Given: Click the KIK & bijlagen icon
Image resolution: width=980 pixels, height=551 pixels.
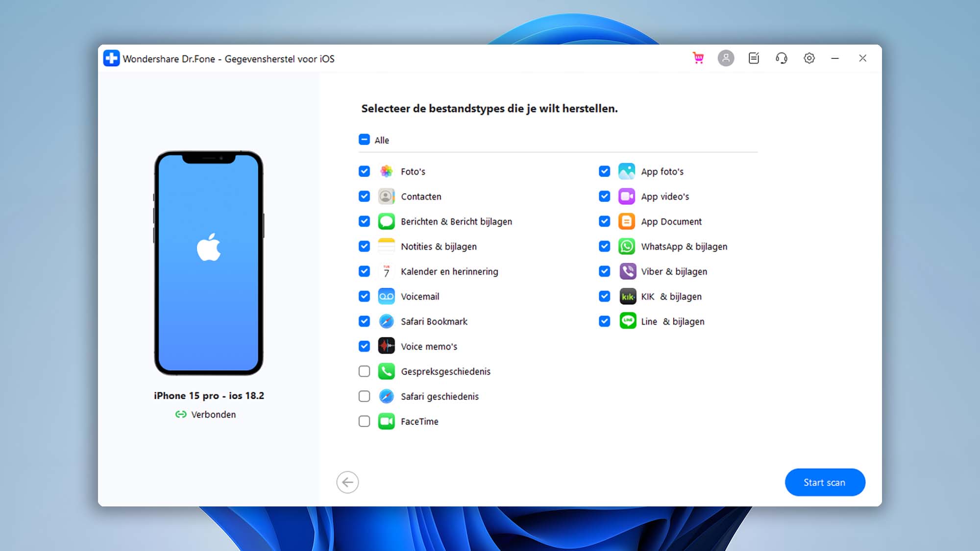Looking at the screenshot, I should coord(627,296).
